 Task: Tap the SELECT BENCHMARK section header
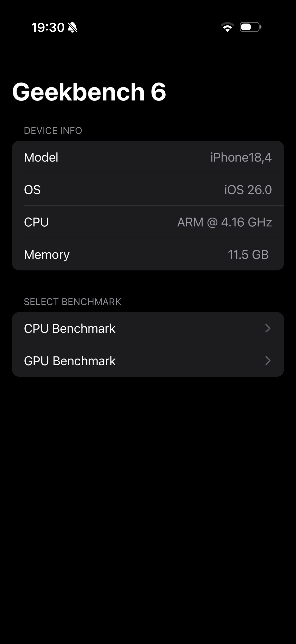[x=72, y=302]
